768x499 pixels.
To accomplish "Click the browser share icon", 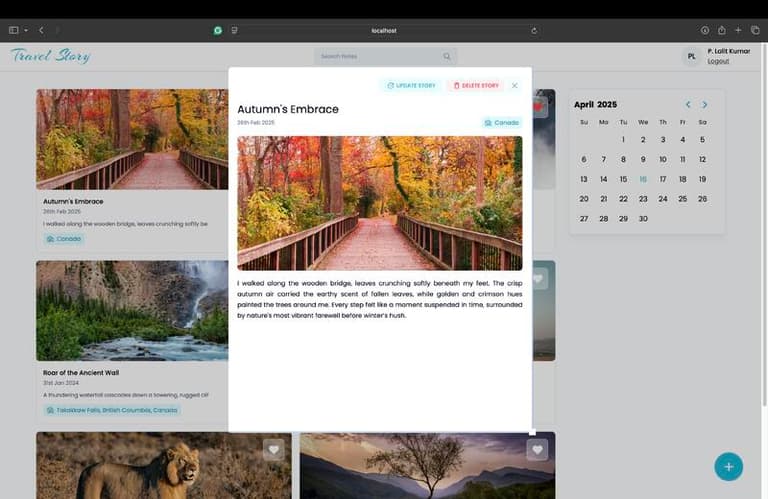I will 721,30.
